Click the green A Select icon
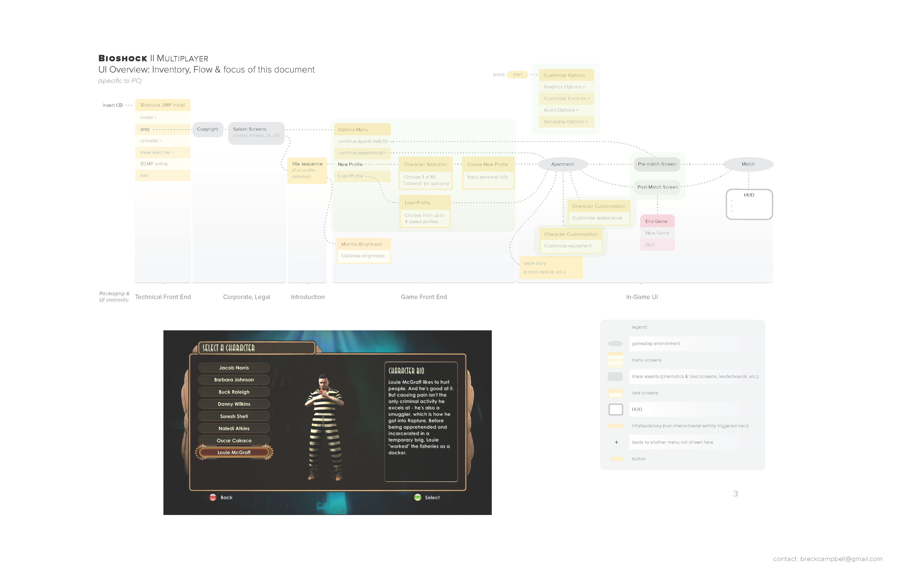Image resolution: width=909 pixels, height=588 pixels. (x=417, y=498)
